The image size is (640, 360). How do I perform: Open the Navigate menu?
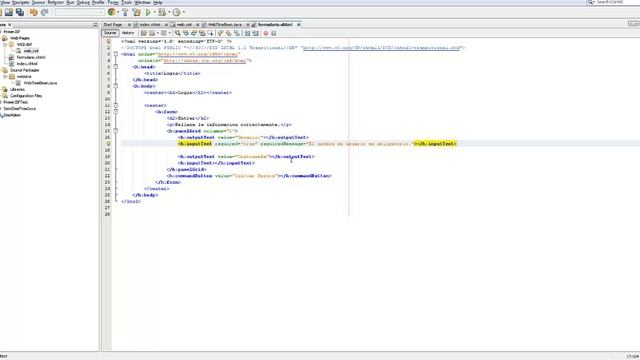click(x=20, y=2)
